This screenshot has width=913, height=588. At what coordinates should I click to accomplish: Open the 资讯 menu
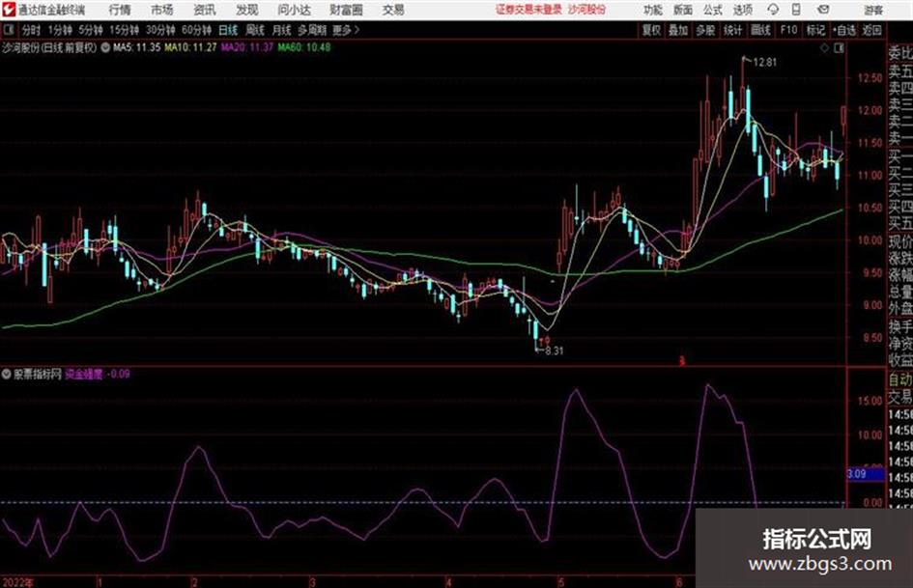(x=205, y=10)
